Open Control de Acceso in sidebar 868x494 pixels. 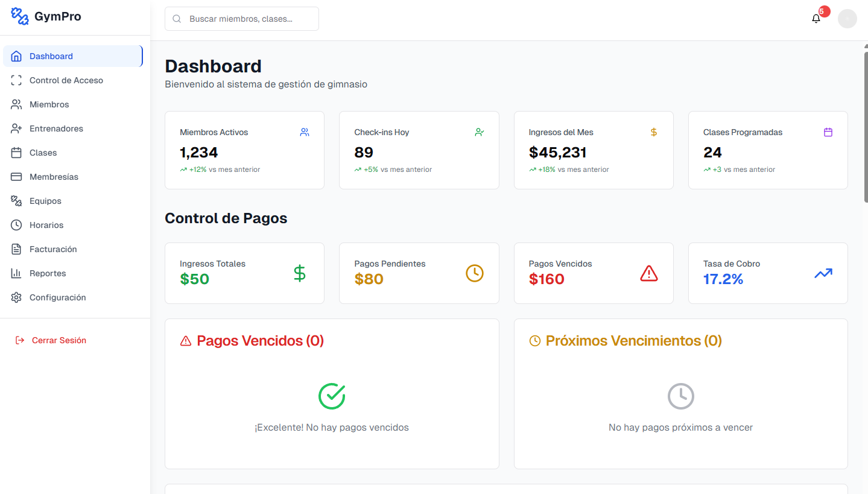[x=66, y=80]
